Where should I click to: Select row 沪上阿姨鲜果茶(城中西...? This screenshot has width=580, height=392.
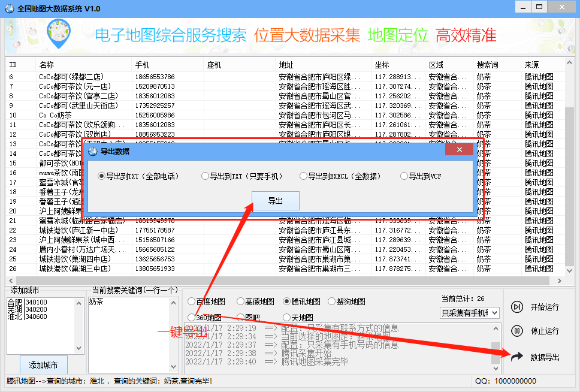coord(286,240)
